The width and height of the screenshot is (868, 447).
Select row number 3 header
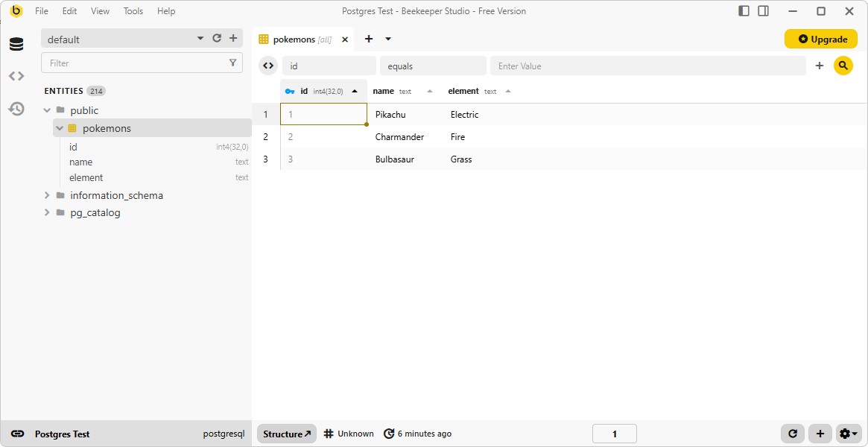[x=266, y=159]
